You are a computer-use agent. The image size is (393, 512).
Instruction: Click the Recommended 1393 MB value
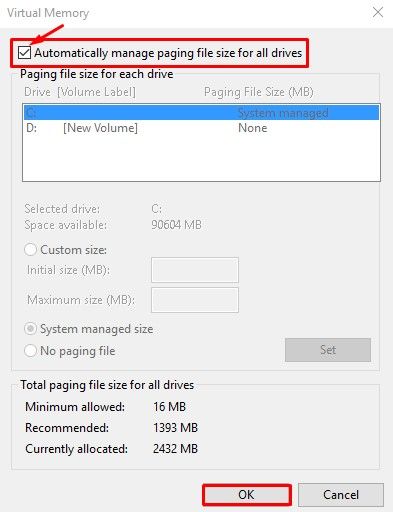tap(175, 428)
